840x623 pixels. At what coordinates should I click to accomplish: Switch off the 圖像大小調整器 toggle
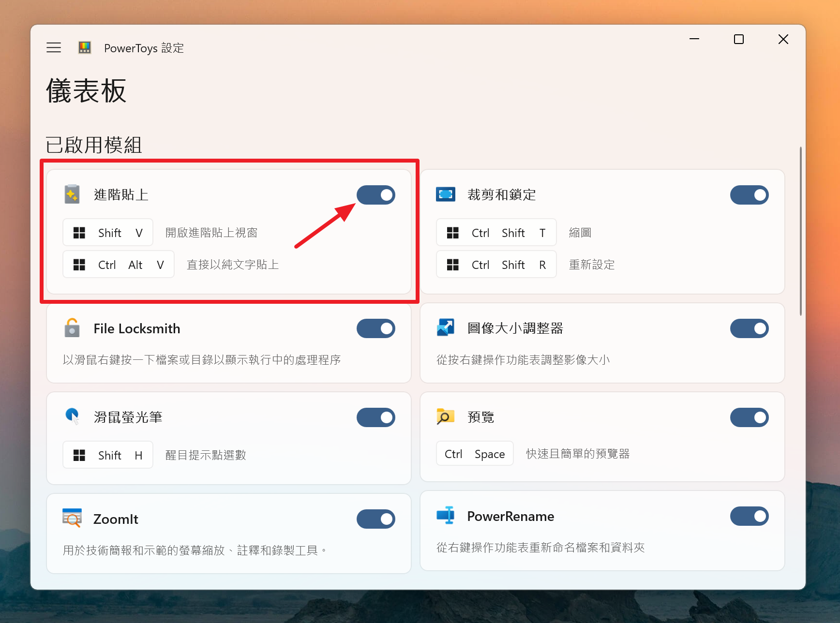pyautogui.click(x=749, y=328)
